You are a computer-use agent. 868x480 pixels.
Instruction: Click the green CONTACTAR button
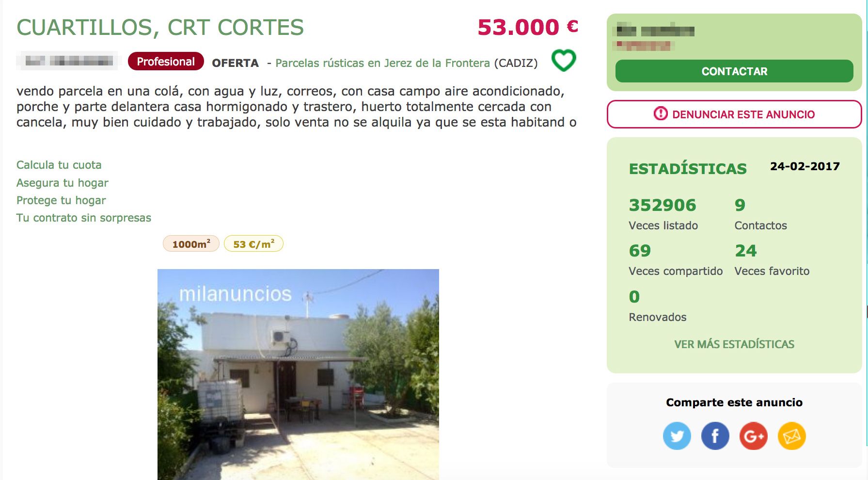click(734, 71)
